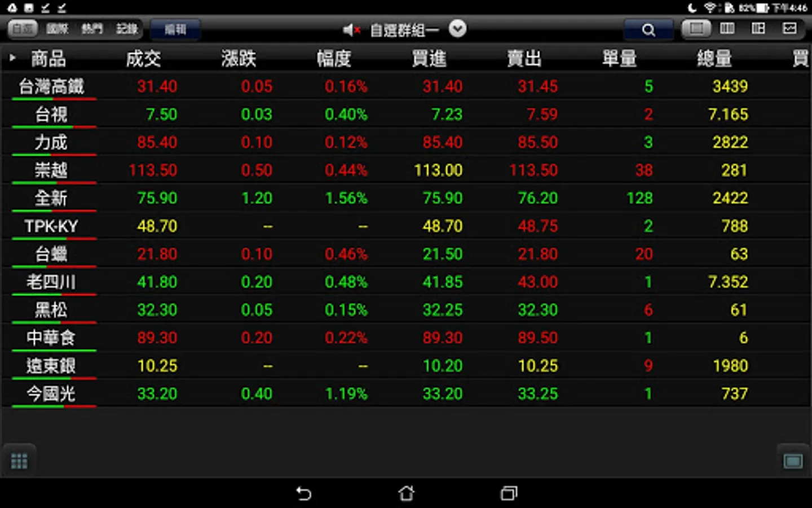Open the 台灣高鐵 stock row
Screen dimensions: 812x508
point(406,86)
